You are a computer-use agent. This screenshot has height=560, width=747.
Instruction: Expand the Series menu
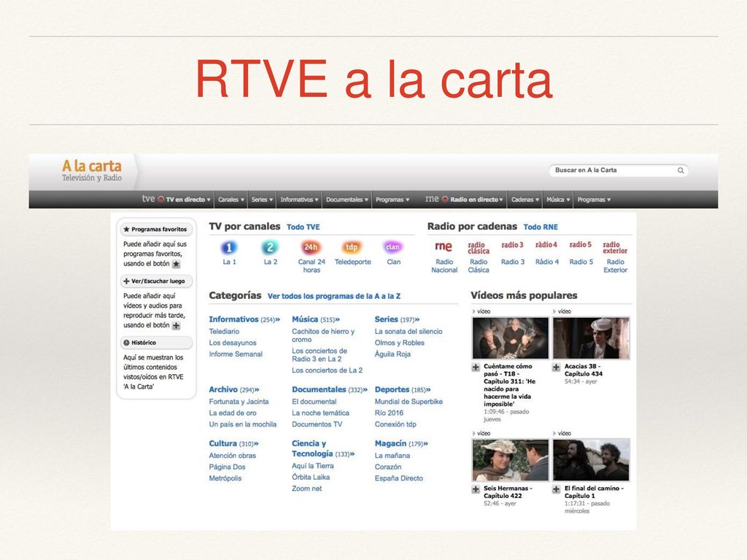[262, 200]
